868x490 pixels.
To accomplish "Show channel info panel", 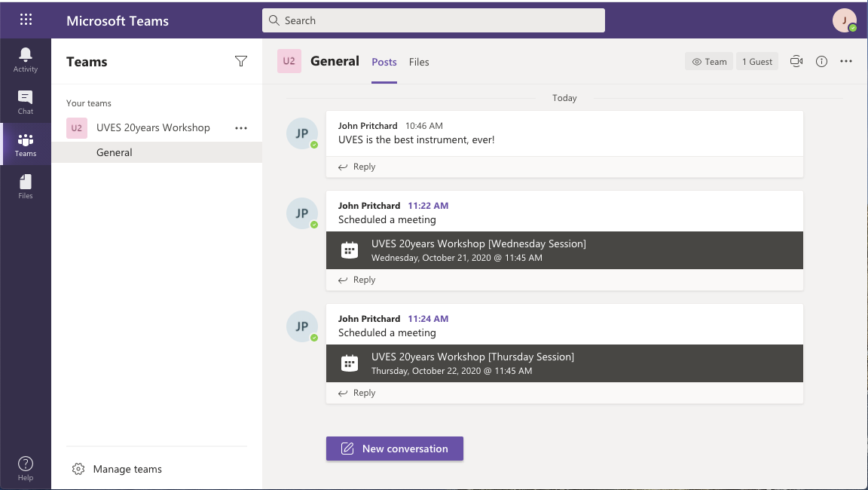I will [821, 62].
